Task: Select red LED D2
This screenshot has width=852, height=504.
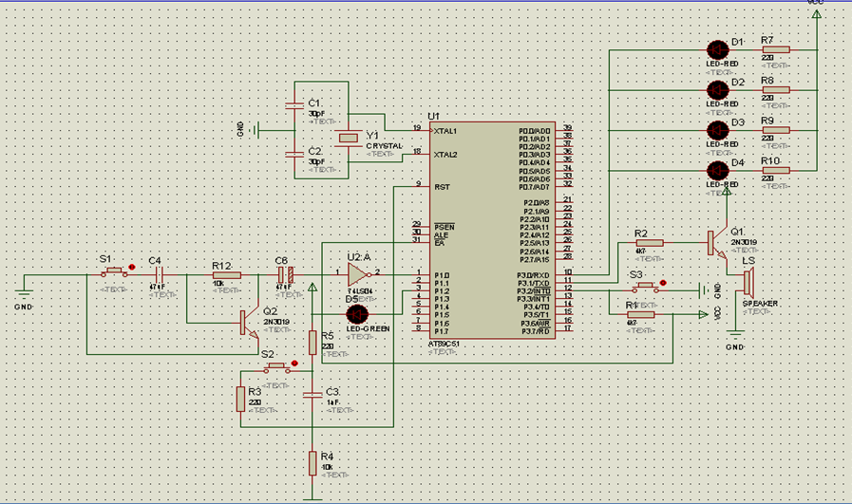Action: (x=718, y=90)
